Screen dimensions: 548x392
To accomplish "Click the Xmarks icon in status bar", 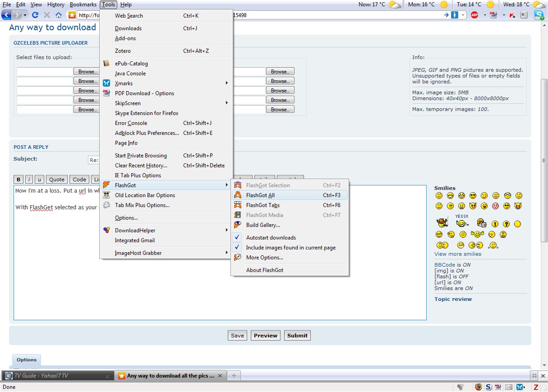I will [520, 387].
